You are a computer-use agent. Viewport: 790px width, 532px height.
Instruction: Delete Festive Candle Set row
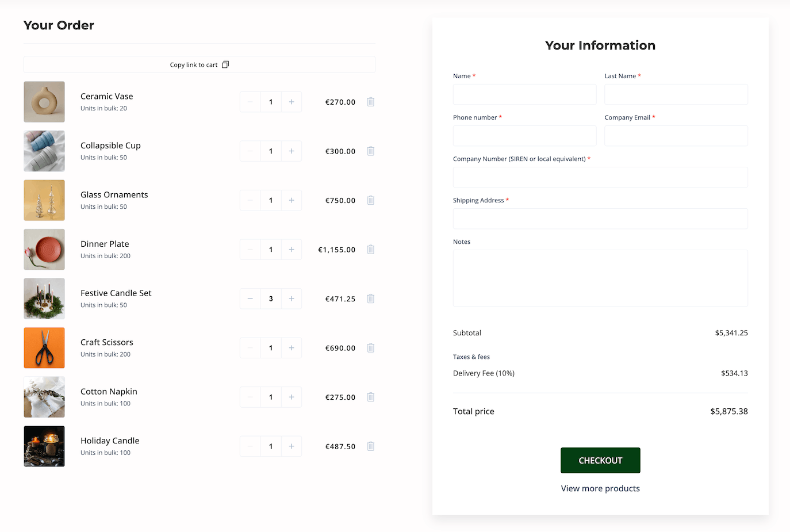[x=371, y=298]
